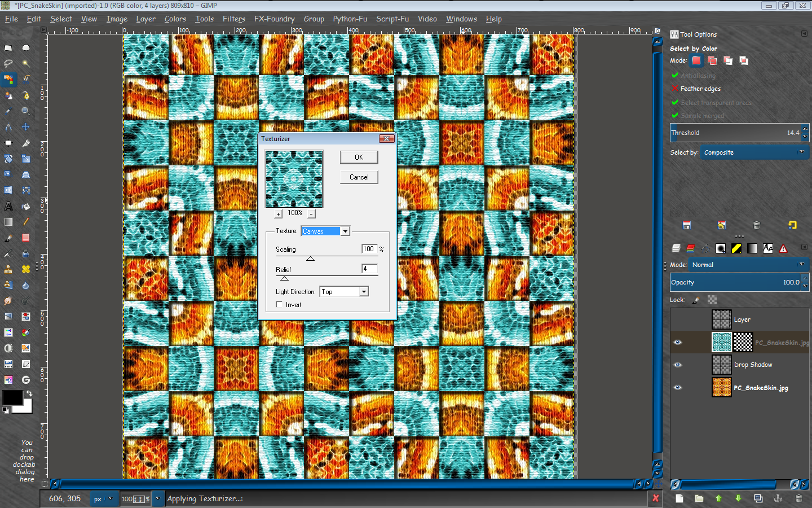The height and width of the screenshot is (508, 812).
Task: Select the Select by Color tool
Action: point(8,79)
